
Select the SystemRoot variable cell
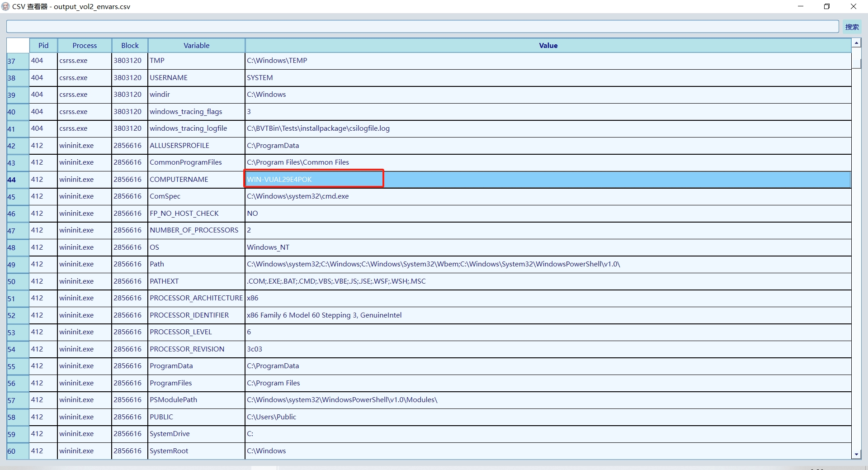coord(196,451)
